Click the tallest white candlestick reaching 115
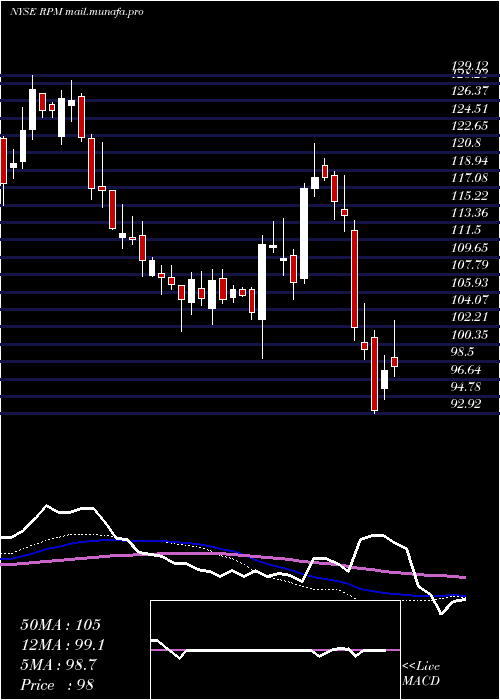The image size is (500, 700). 304,233
